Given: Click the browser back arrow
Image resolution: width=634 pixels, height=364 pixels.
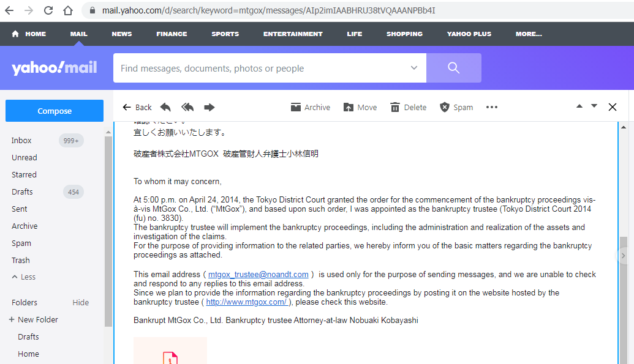Looking at the screenshot, I should (9, 10).
